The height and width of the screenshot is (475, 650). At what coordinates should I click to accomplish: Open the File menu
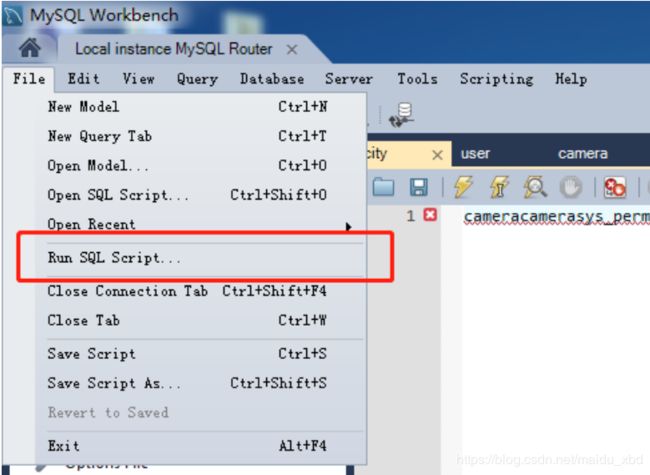tap(29, 79)
